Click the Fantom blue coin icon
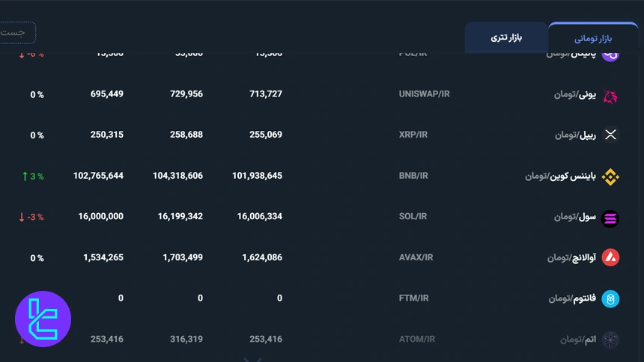This screenshot has width=644, height=362. coord(611,299)
